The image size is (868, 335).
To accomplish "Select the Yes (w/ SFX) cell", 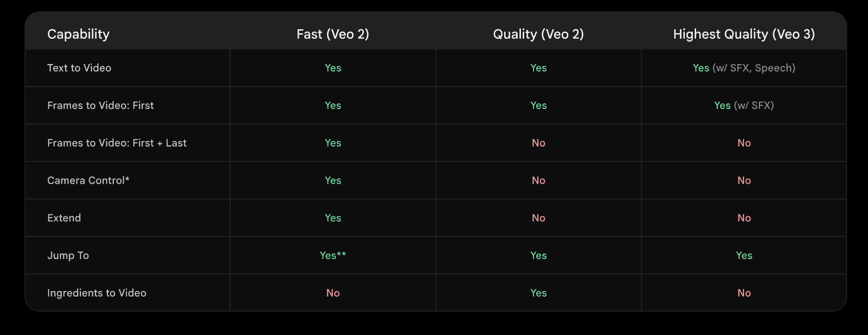I will coord(743,105).
